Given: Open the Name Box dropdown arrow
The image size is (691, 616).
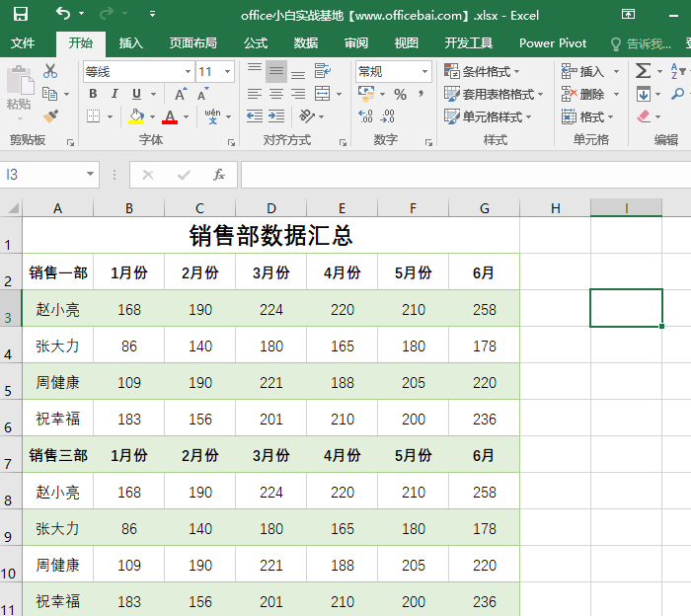Looking at the screenshot, I should tap(90, 174).
